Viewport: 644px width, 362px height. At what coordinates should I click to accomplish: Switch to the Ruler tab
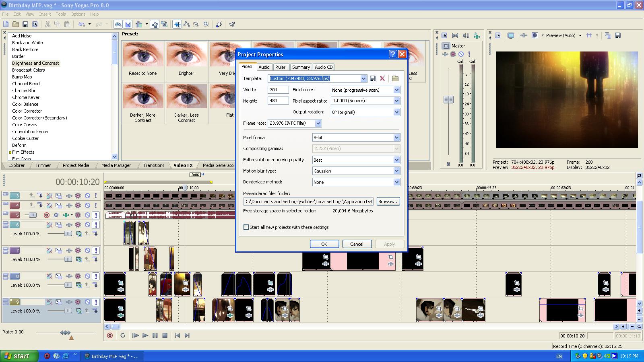pyautogui.click(x=281, y=67)
